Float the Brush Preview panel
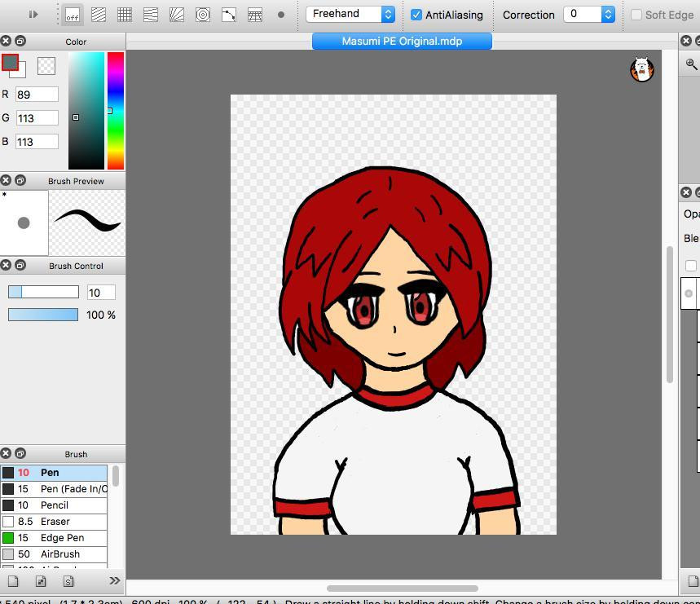Image resolution: width=700 pixels, height=604 pixels. (x=20, y=180)
